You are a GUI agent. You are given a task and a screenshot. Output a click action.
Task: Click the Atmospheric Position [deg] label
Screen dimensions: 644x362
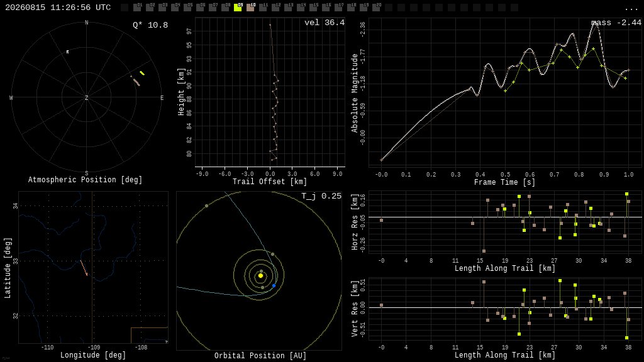coord(85,180)
